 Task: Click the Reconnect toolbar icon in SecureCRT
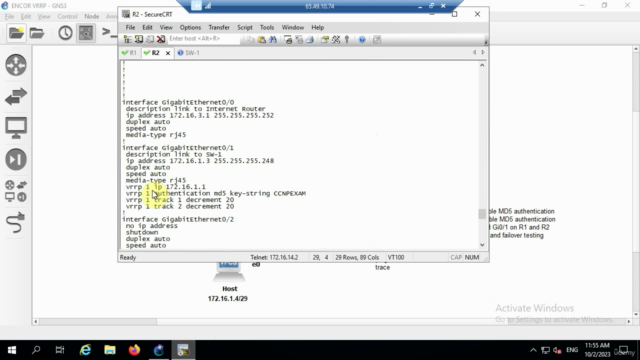(x=150, y=39)
